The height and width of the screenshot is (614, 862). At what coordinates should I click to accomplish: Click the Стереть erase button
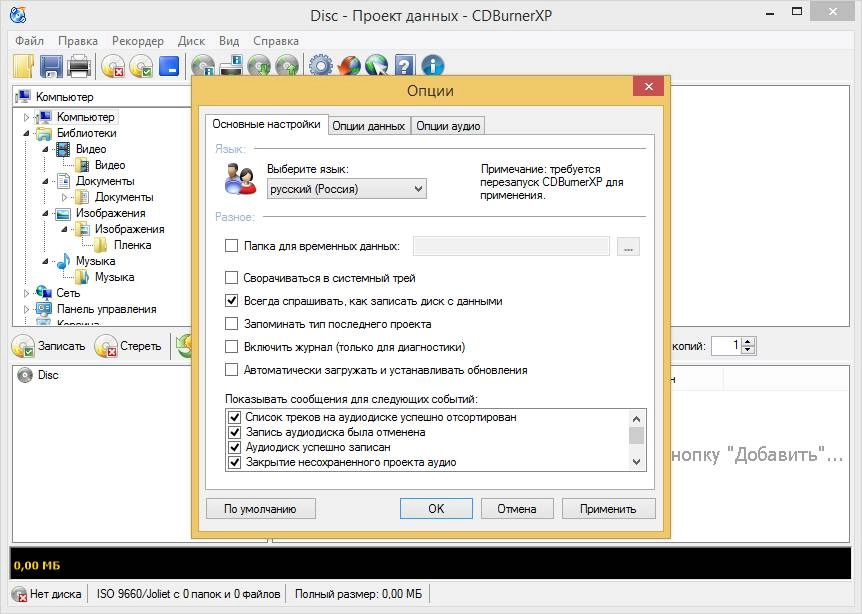tap(128, 346)
